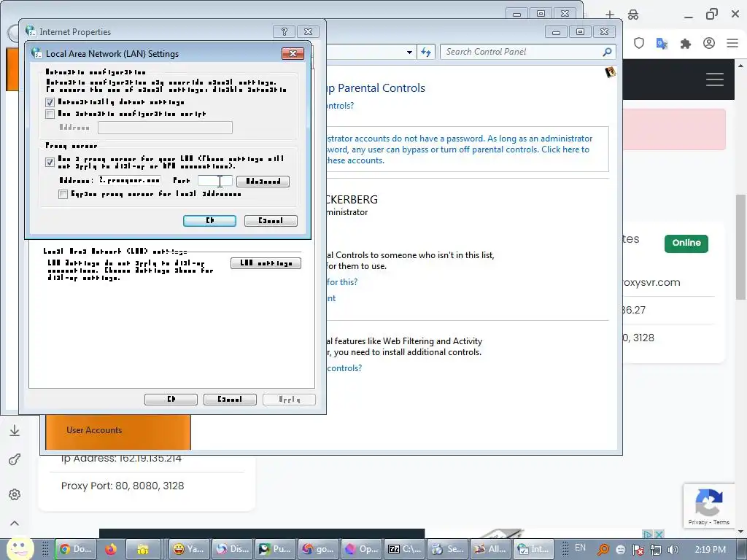Switch to the Chrome 'Do...' taskbar button

[x=76, y=549]
